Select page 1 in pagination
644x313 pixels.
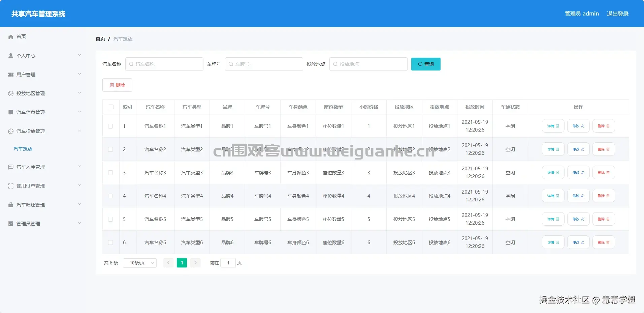click(182, 263)
